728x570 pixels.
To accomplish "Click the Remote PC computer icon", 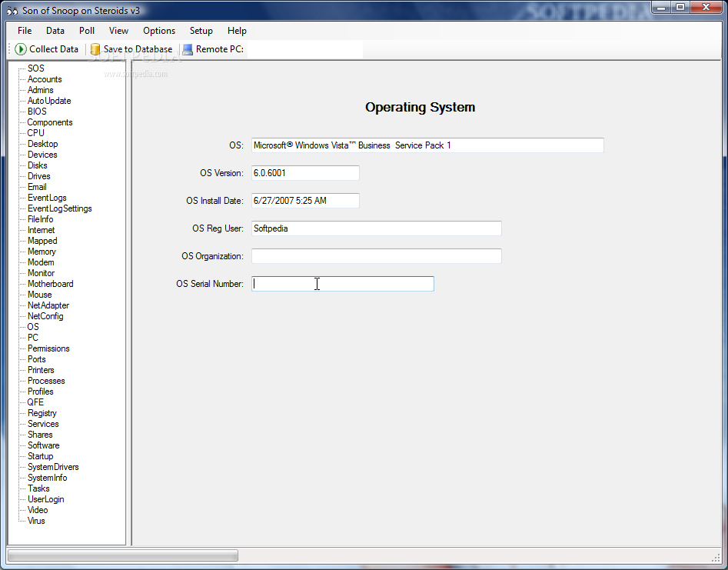I will tap(188, 49).
